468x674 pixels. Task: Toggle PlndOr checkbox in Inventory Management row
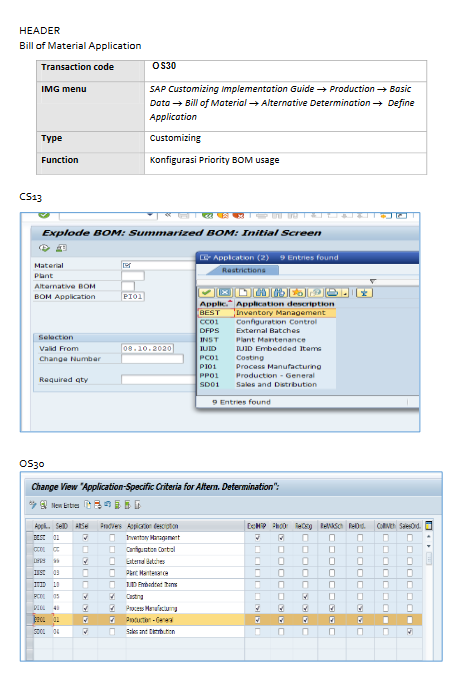coord(281,537)
